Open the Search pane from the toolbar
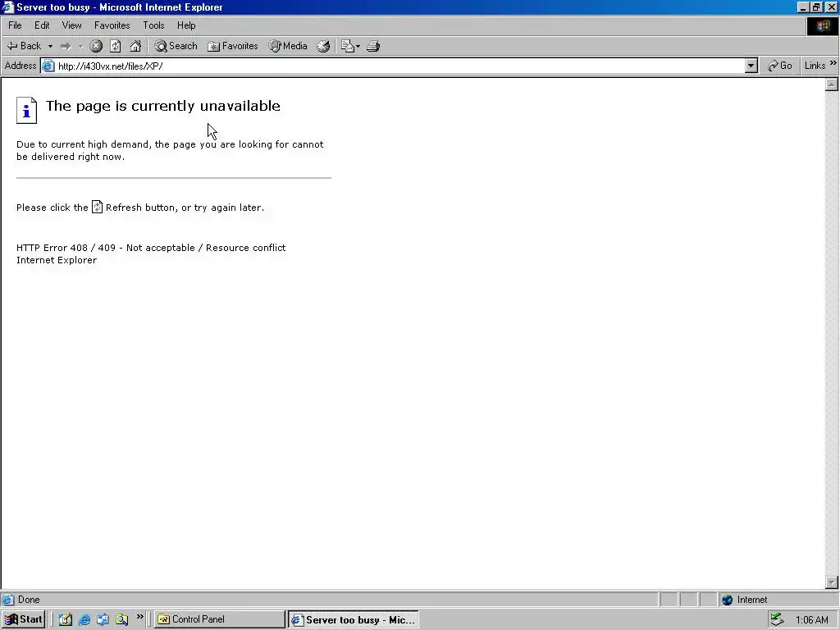Viewport: 840px width, 630px height. point(176,46)
